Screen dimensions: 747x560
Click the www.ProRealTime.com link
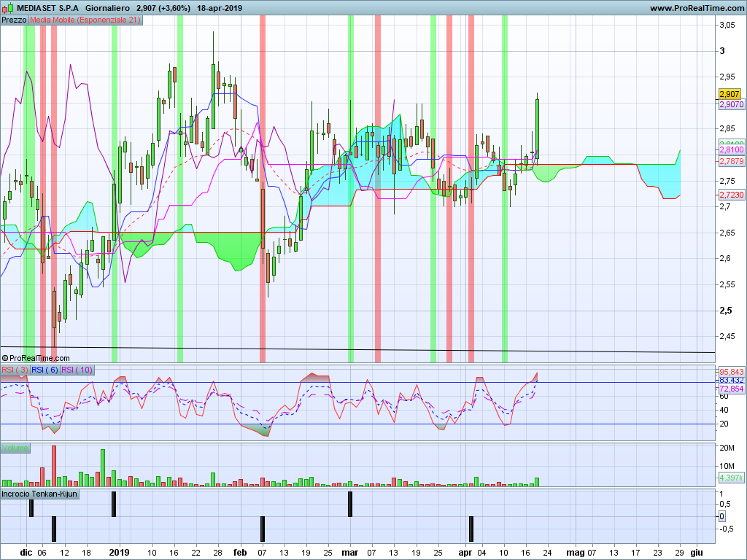pyautogui.click(x=697, y=8)
